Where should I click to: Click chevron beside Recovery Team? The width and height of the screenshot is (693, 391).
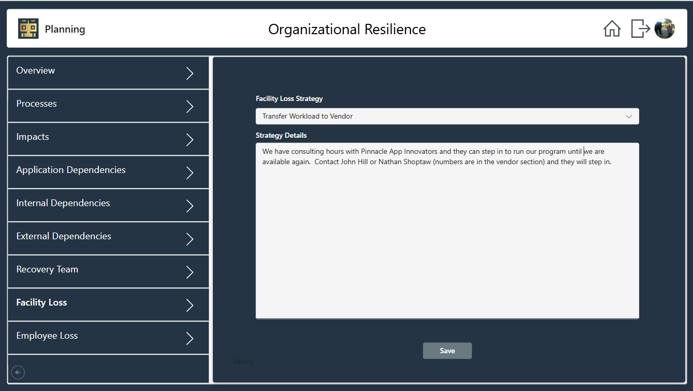pyautogui.click(x=190, y=272)
